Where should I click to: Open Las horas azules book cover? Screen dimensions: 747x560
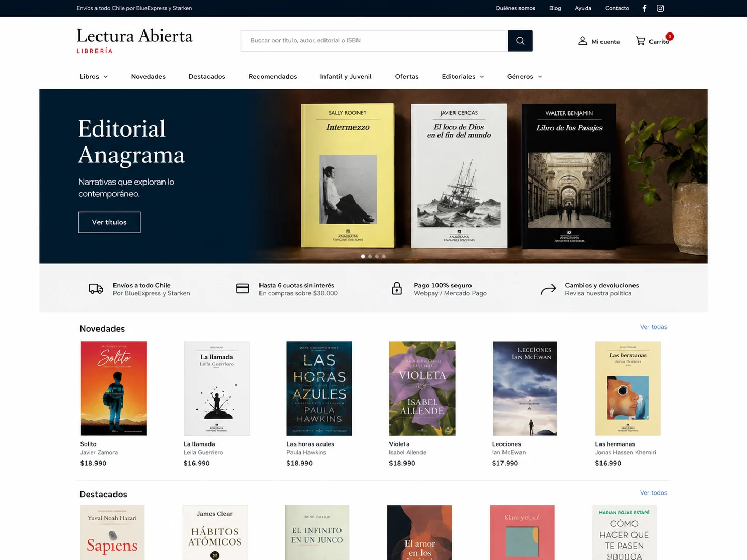pyautogui.click(x=319, y=388)
